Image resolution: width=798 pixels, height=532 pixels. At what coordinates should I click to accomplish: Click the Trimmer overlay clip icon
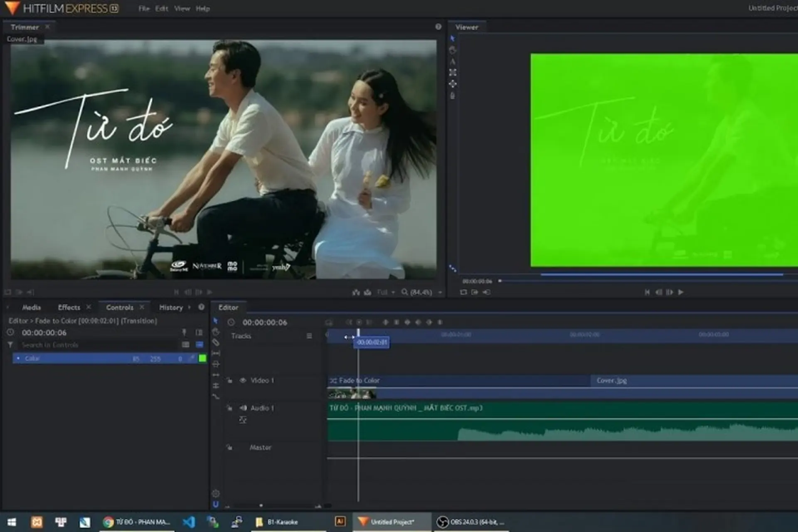[368, 292]
